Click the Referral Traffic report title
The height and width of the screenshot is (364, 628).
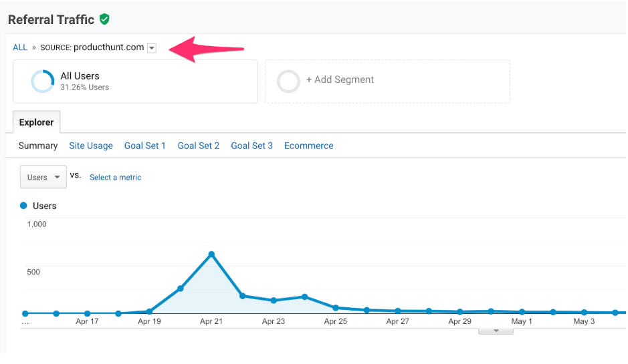[x=51, y=19]
